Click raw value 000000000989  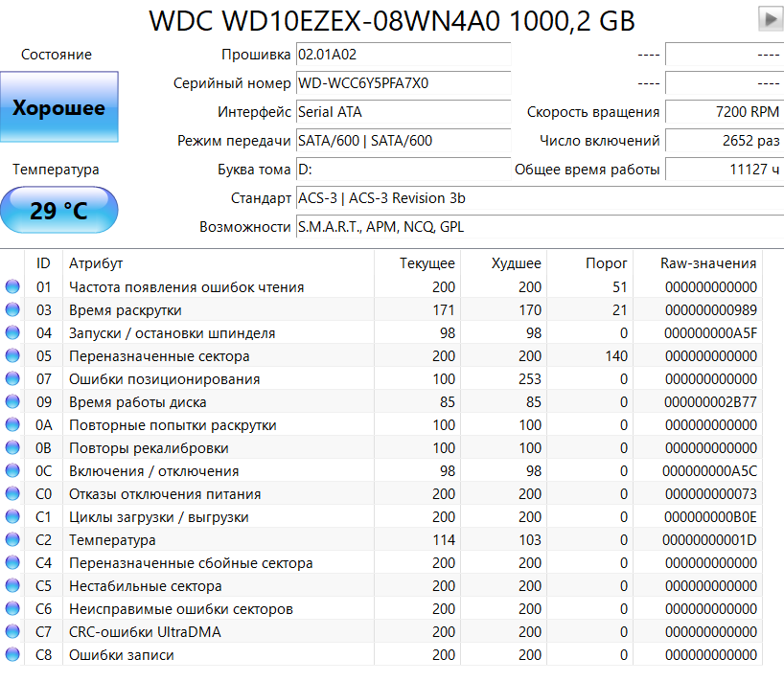pyautogui.click(x=710, y=309)
